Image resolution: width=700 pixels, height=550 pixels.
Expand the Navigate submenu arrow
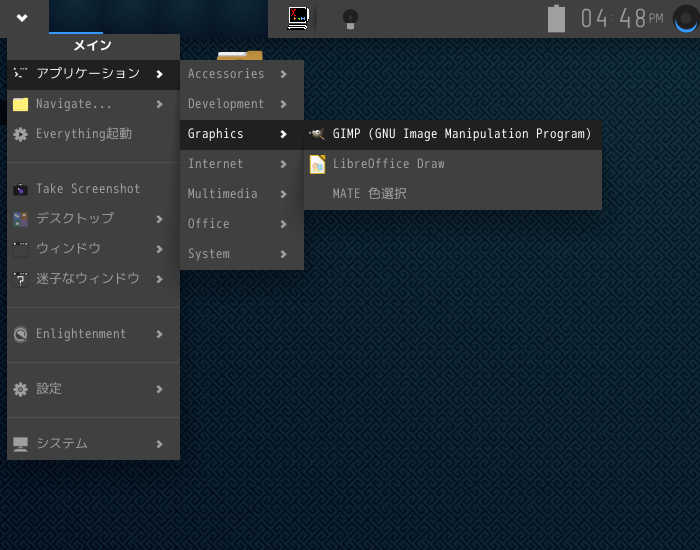pos(159,104)
